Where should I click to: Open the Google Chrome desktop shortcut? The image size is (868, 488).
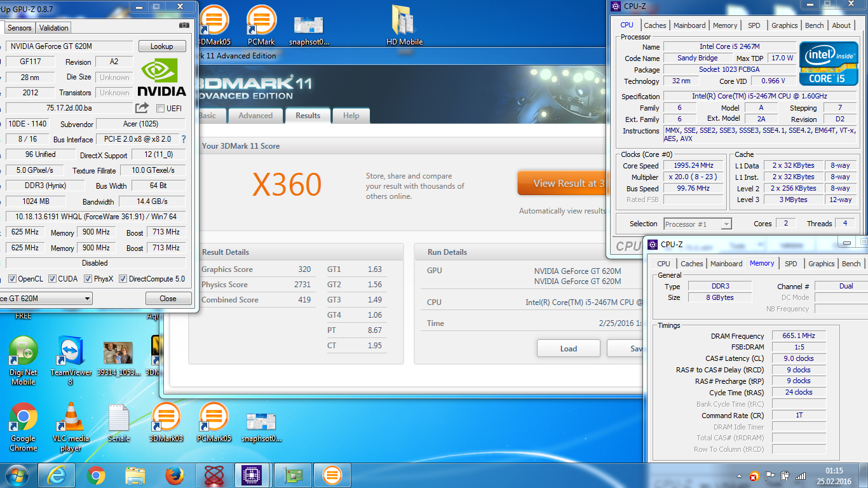(x=24, y=427)
